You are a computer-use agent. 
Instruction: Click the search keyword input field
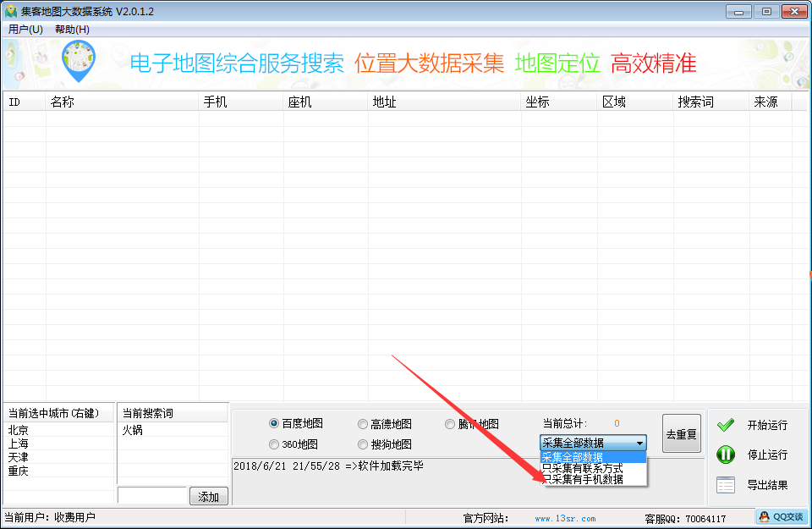152,495
